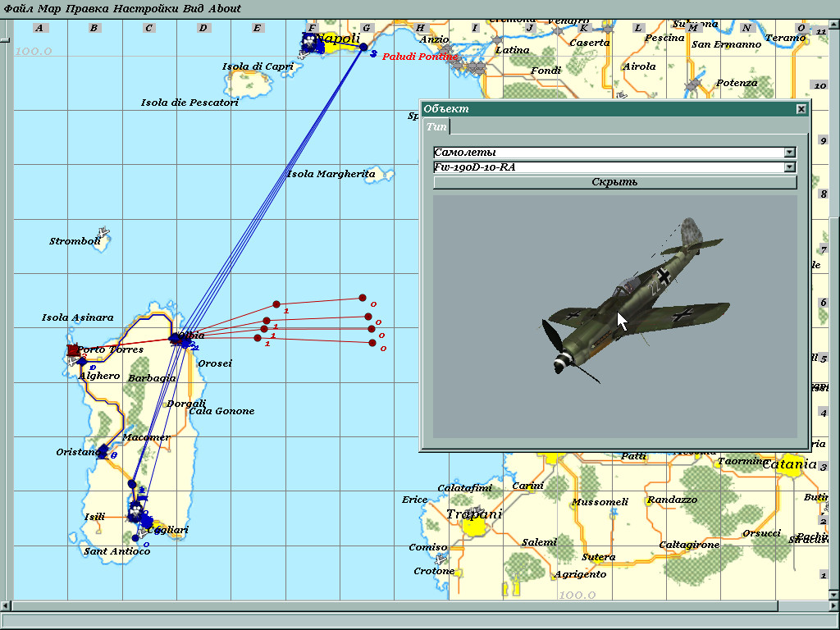Screen dimensions: 840x630
Task: Click the topmost red waypoint labeled 0
Action: click(x=362, y=299)
